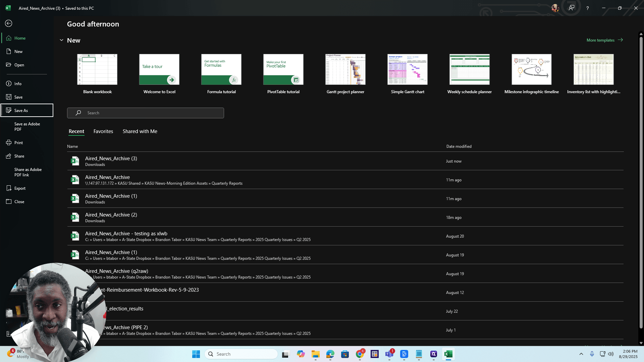
Task: Open the Home backstage page
Action: [27, 38]
